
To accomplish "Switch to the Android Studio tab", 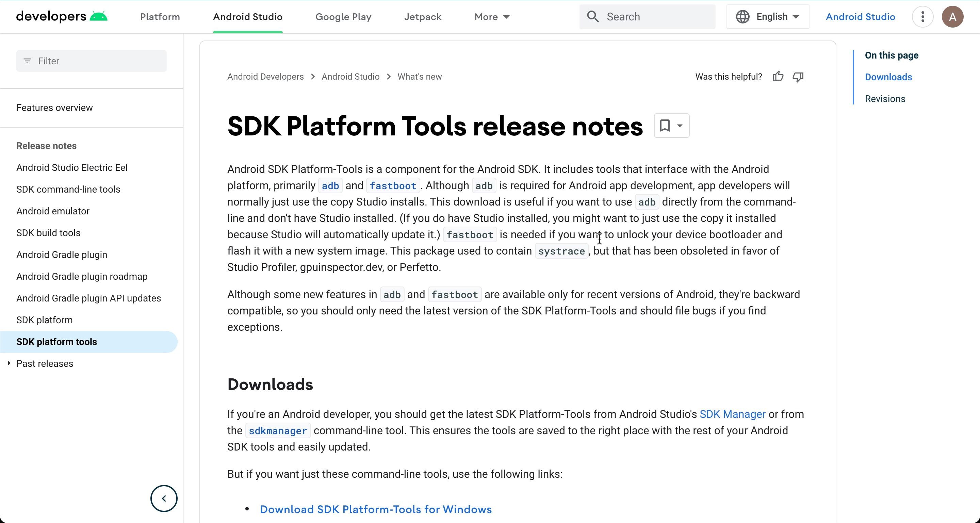I will (x=247, y=17).
